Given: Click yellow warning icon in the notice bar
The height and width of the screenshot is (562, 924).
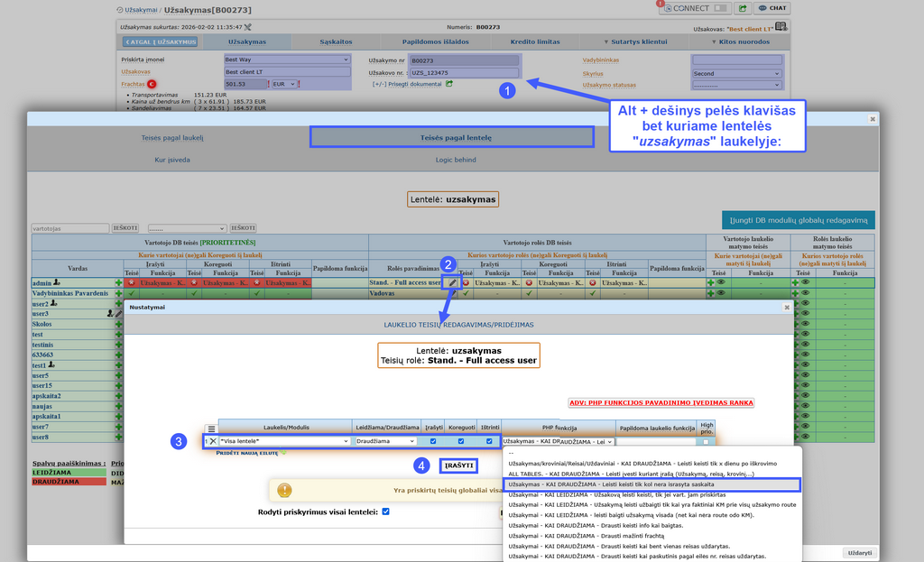Looking at the screenshot, I should coord(284,490).
